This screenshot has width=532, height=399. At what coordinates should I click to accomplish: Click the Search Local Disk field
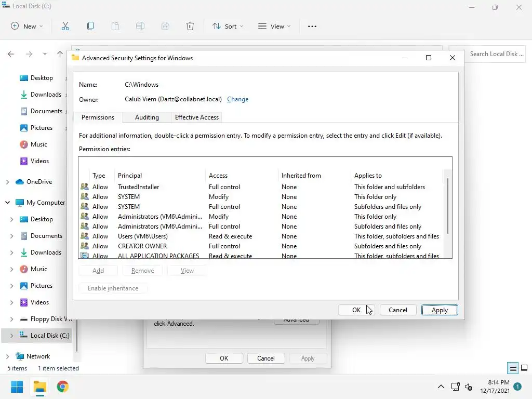[487, 54]
